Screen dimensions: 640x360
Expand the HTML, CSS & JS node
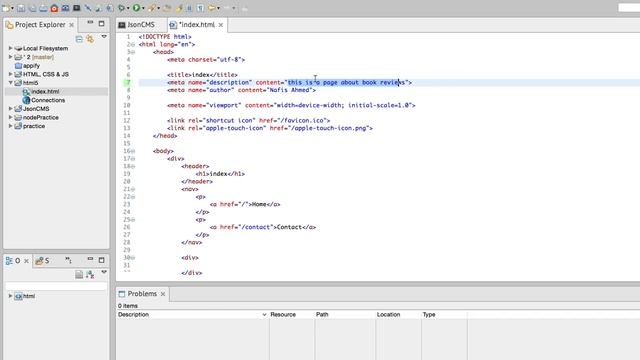pos(10,74)
